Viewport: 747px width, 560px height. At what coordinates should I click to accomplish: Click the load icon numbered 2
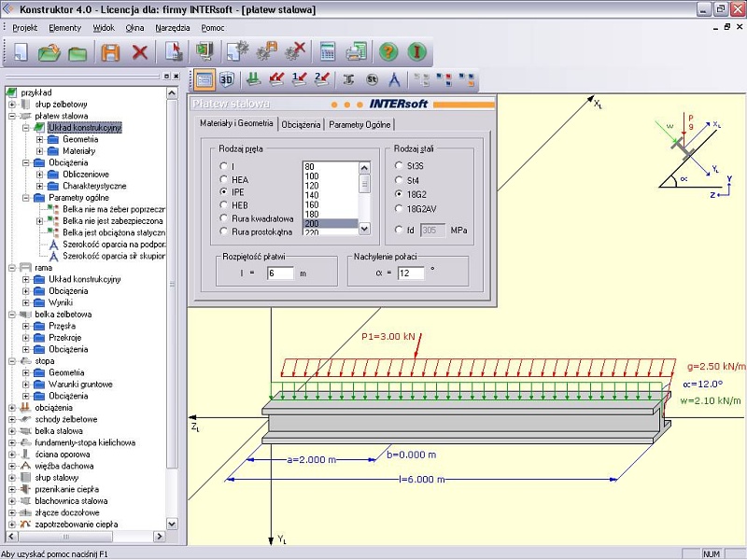click(x=322, y=79)
